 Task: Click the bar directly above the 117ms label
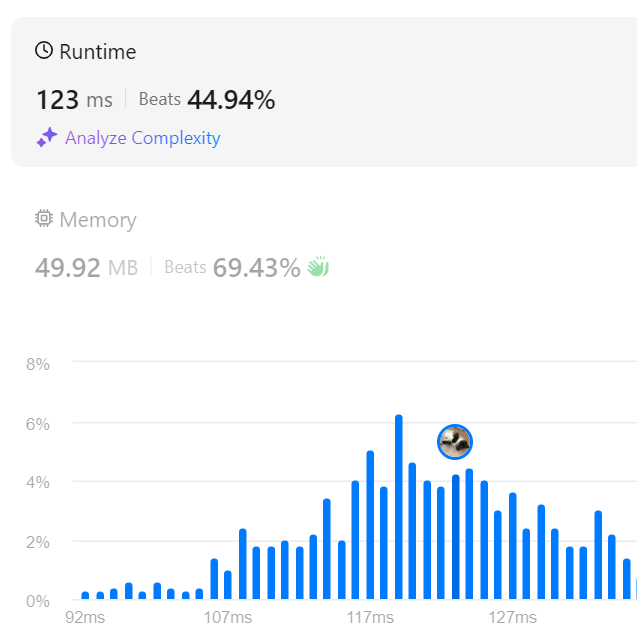370,525
